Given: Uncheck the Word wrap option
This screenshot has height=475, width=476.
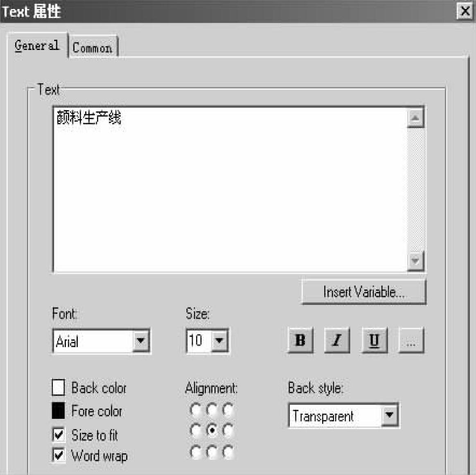Looking at the screenshot, I should coord(59,455).
